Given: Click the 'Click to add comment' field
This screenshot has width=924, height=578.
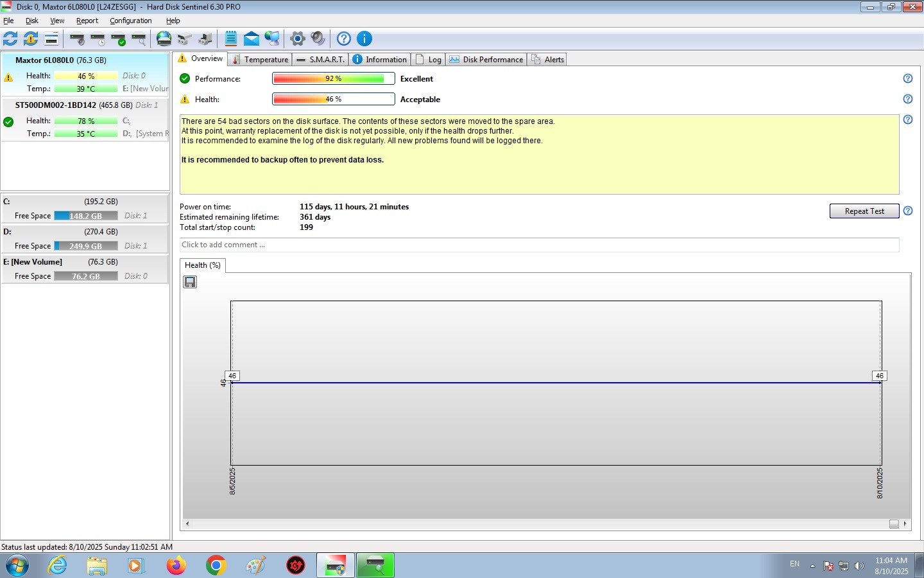Looking at the screenshot, I should [x=539, y=245].
